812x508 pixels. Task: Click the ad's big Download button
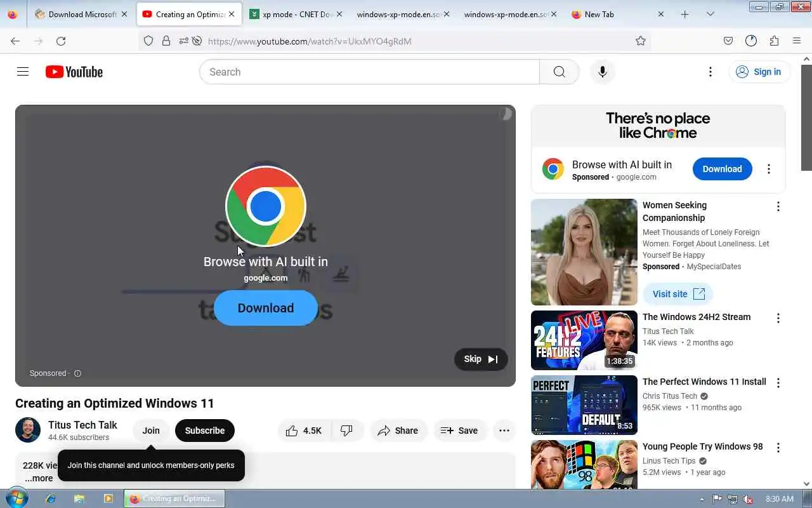pyautogui.click(x=265, y=308)
